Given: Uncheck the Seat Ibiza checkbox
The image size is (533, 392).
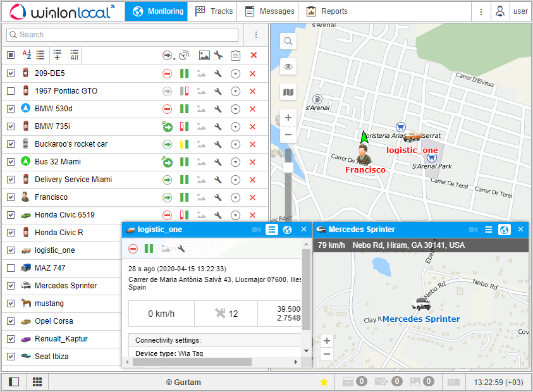Looking at the screenshot, I should (x=11, y=357).
